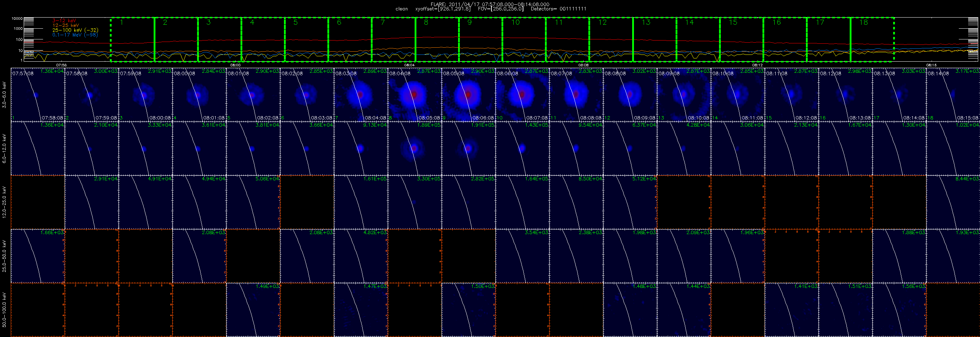
Task: Select time interval 18 in the lightcurve
Action: 872,39
